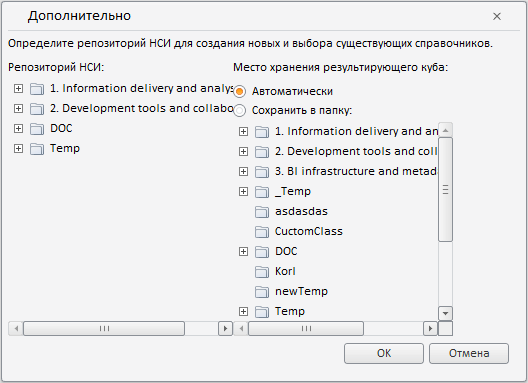Click the Korl folder icon
Screen dimensions: 528x383
(x=262, y=272)
